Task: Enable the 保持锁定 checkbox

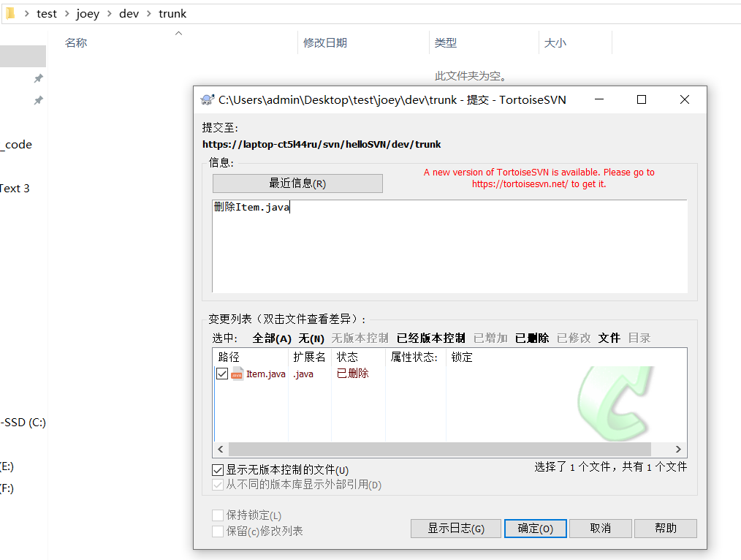Action: [217, 515]
